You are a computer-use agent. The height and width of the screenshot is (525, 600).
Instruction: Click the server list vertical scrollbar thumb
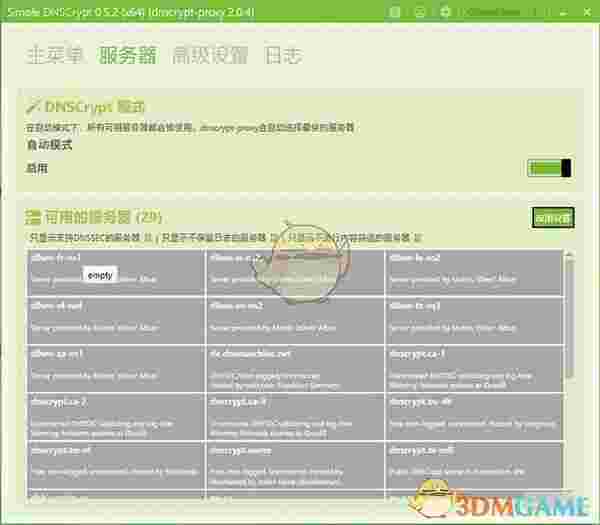(x=570, y=318)
